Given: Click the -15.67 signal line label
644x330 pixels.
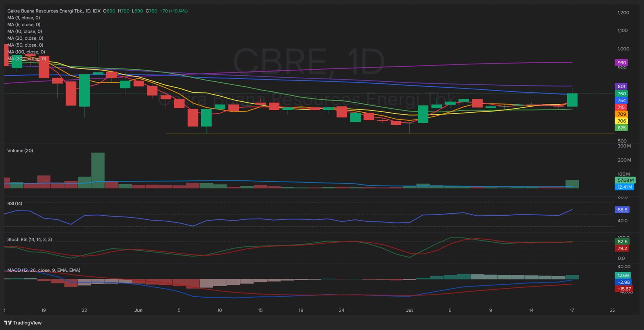Looking at the screenshot, I should (x=624, y=289).
